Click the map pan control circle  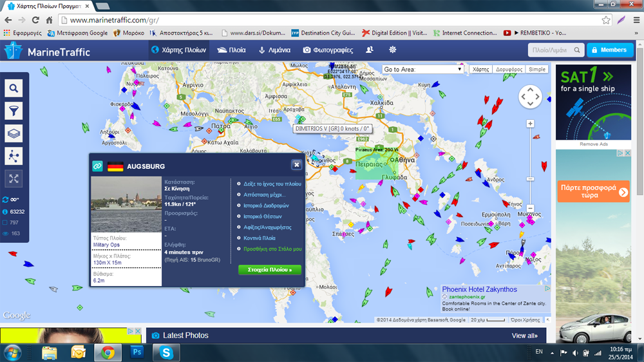[x=530, y=97]
